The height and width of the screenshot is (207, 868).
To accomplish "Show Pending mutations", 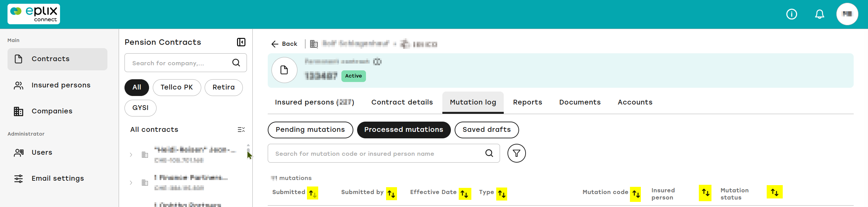I will click(x=310, y=130).
